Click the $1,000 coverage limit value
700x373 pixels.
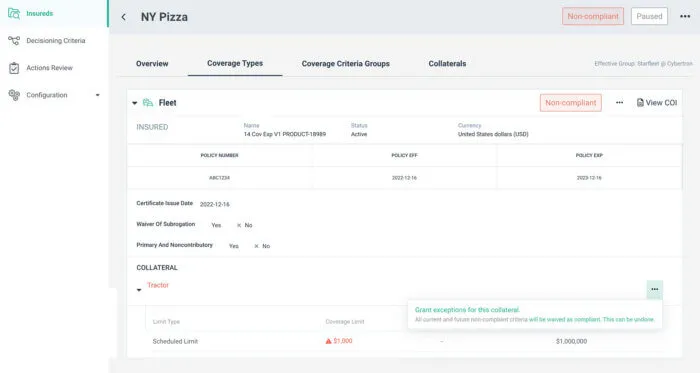click(x=343, y=341)
